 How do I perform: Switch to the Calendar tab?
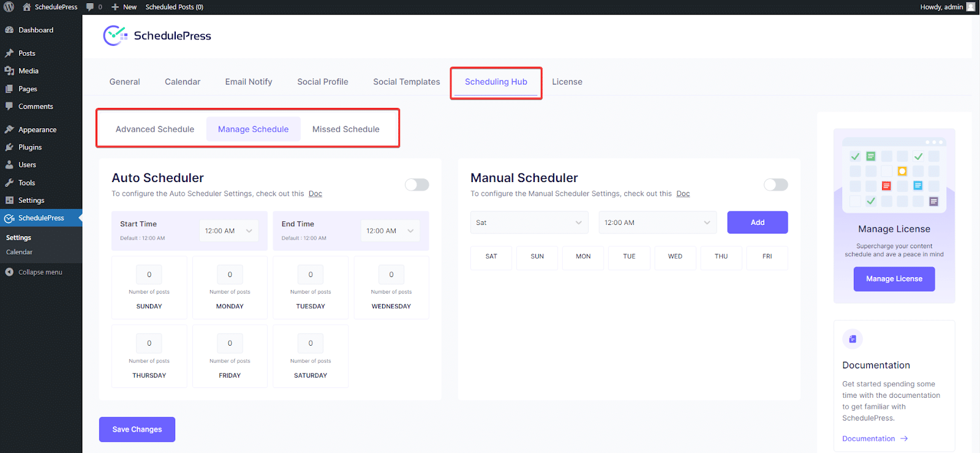[x=183, y=82]
